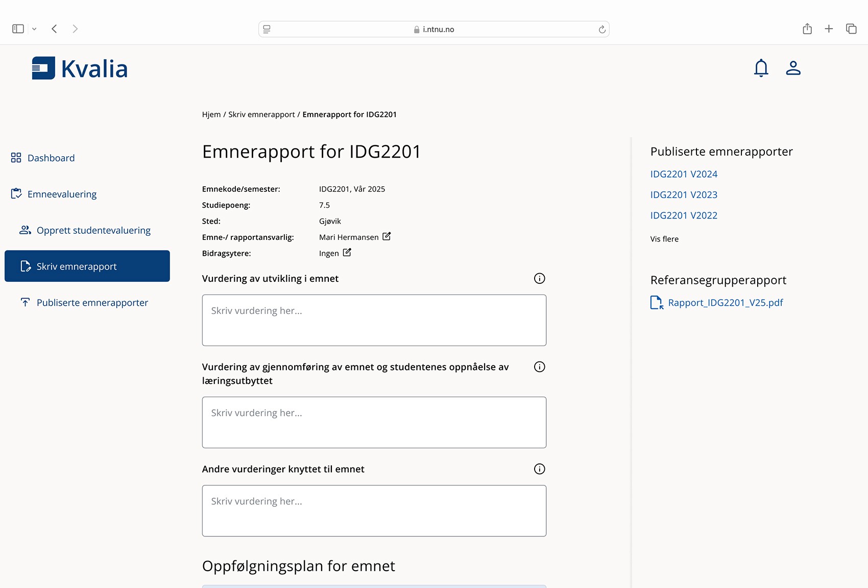Click the IDG2201, Vår 2025 value
The image size is (868, 588).
pyautogui.click(x=352, y=189)
